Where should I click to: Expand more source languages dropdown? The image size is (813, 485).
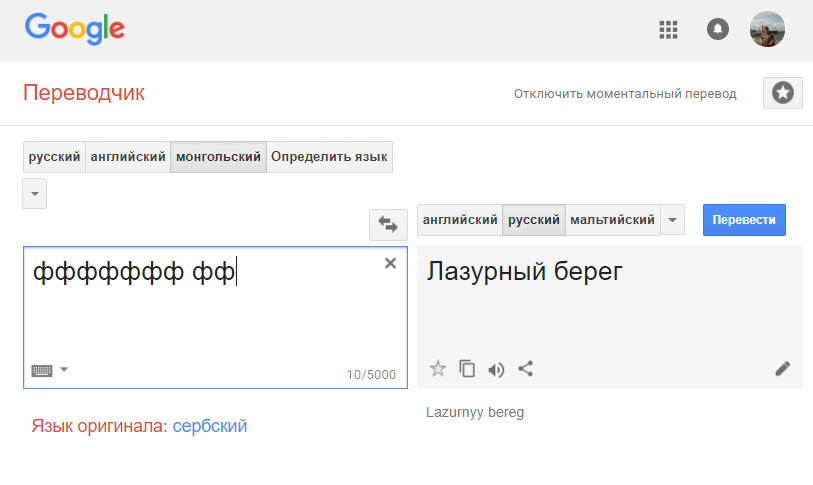pyautogui.click(x=35, y=193)
